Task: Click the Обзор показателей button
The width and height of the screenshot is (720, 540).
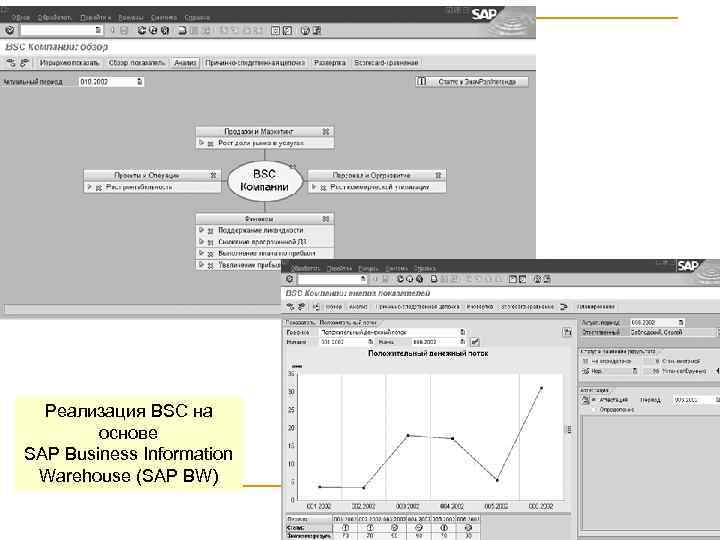Action: tap(137, 62)
